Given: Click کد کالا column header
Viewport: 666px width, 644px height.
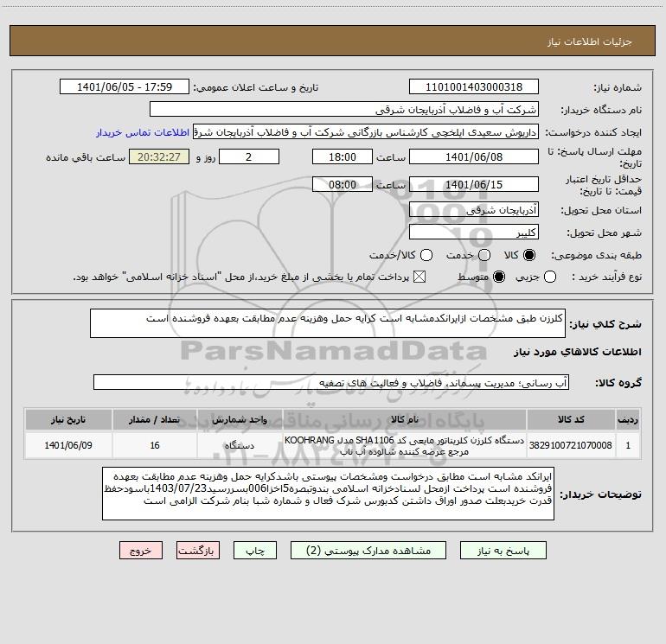Looking at the screenshot, I should pyautogui.click(x=571, y=419).
